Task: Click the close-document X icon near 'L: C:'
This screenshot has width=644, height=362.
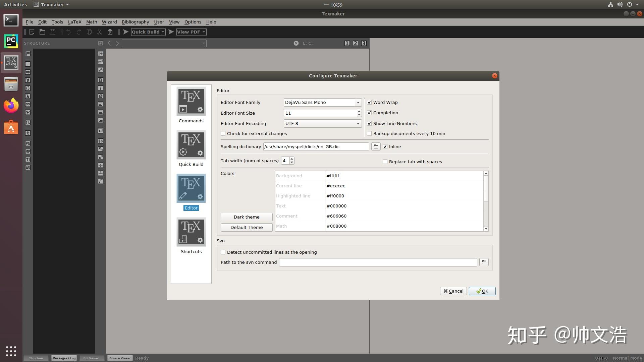Action: (296, 43)
